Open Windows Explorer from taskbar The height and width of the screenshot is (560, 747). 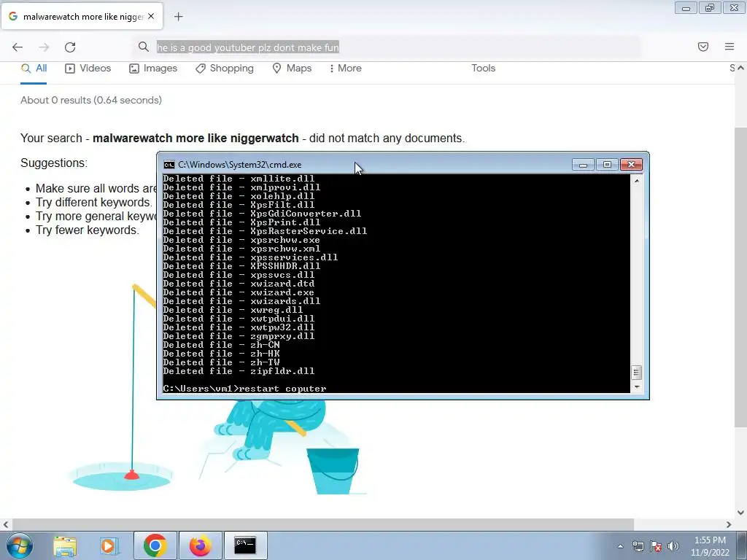coord(65,545)
